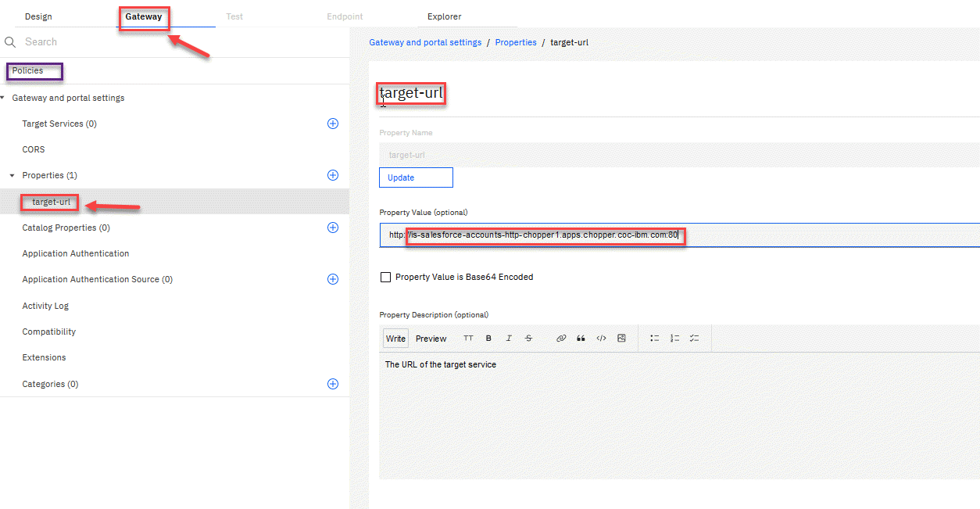The image size is (980, 509).
Task: Apply bold formatting in the description editor
Action: tap(488, 338)
